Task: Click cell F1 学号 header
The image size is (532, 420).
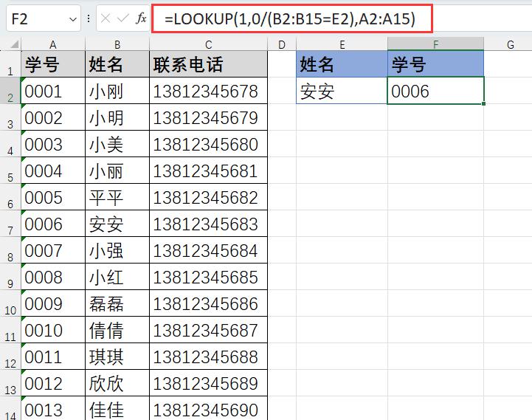Action: (x=435, y=63)
